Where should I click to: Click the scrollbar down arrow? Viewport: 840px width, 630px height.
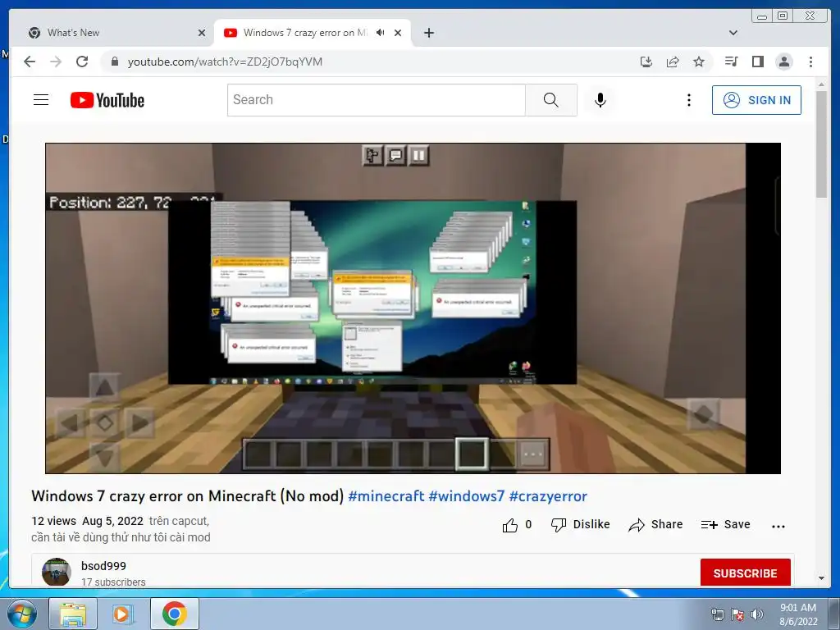[821, 578]
